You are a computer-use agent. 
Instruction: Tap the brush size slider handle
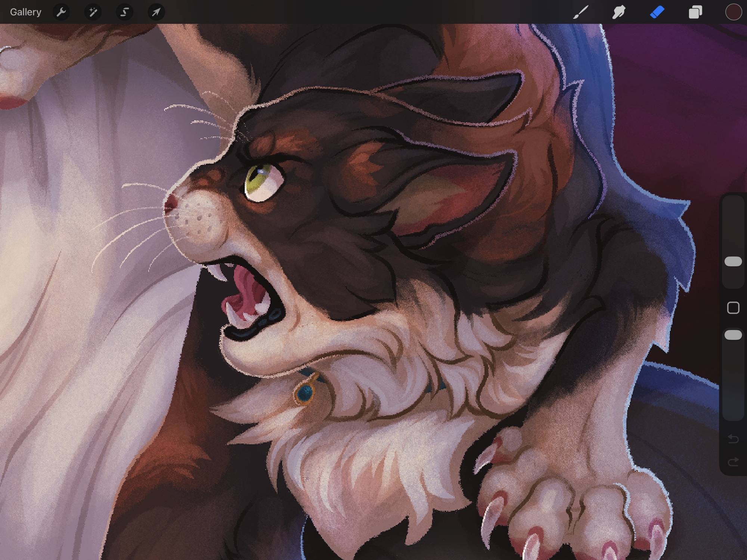click(x=733, y=262)
